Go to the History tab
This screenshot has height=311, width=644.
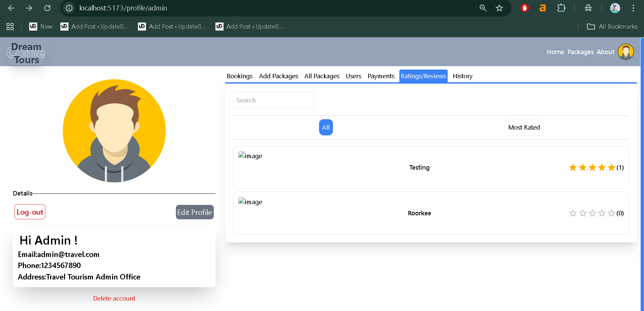[x=462, y=76]
